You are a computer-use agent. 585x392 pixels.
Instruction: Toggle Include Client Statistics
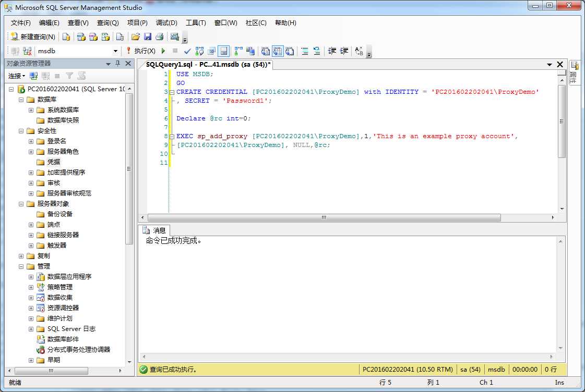pos(250,51)
